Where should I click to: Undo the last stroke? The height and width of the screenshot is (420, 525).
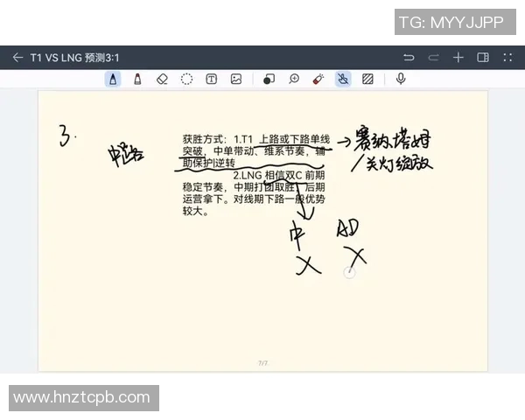(409, 58)
